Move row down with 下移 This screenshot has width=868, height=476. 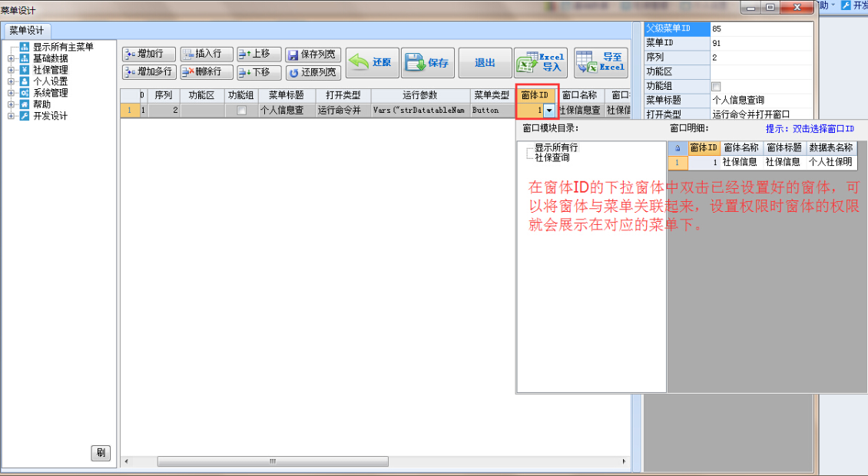[259, 72]
